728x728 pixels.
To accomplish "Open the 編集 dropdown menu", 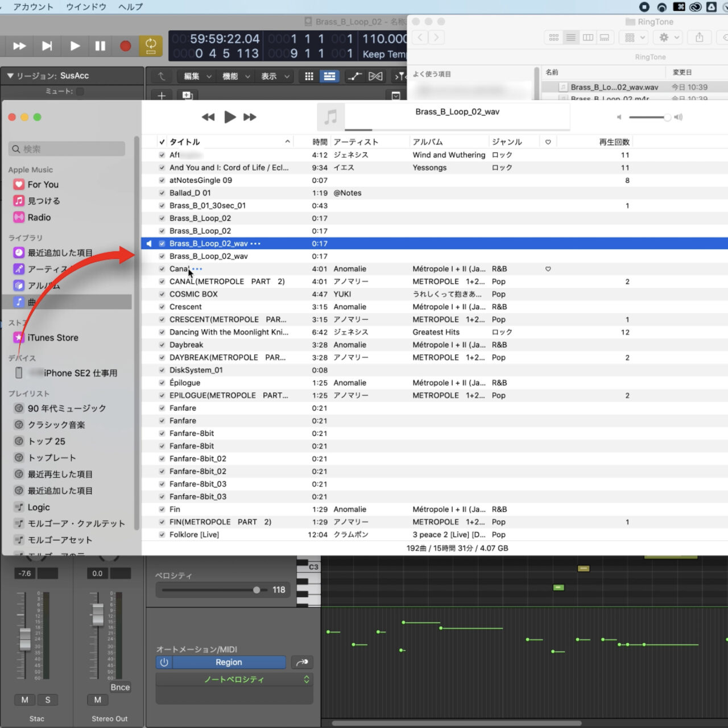I will coord(196,76).
